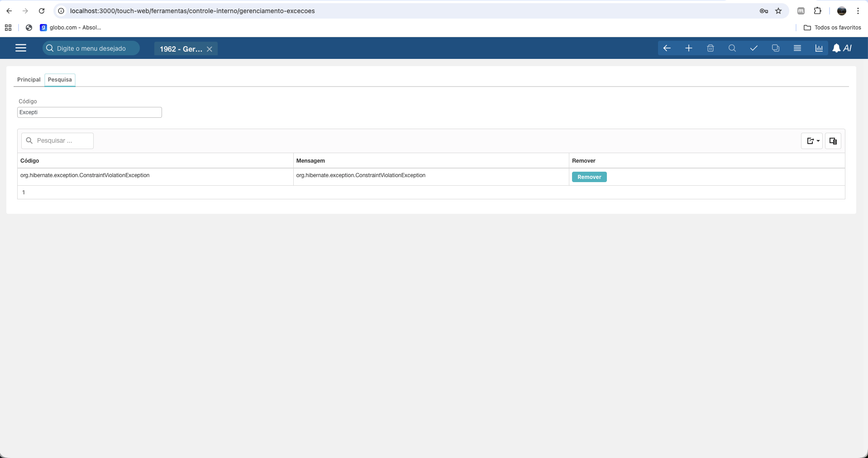The image size is (868, 458).
Task: Click the magnifier search icon in toolbar
Action: click(732, 48)
